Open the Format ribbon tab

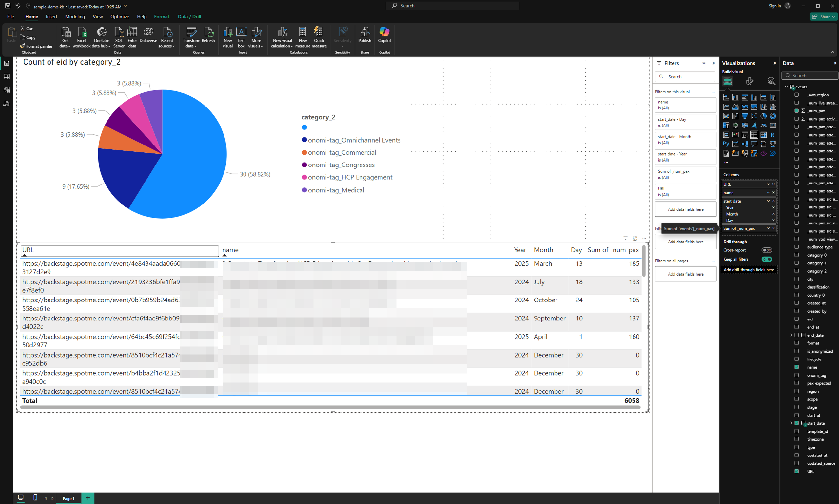point(162,17)
